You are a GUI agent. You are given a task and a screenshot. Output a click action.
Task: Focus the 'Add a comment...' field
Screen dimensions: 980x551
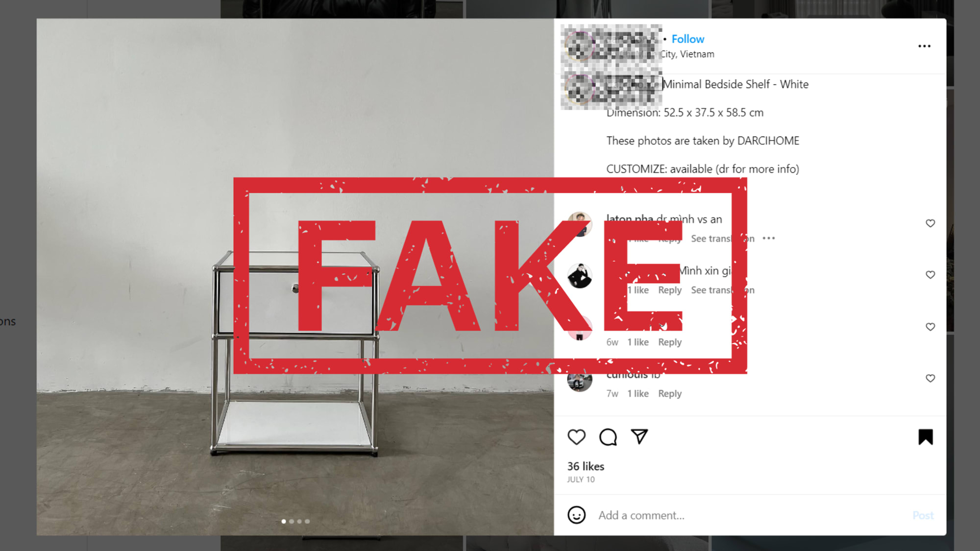[x=750, y=515]
